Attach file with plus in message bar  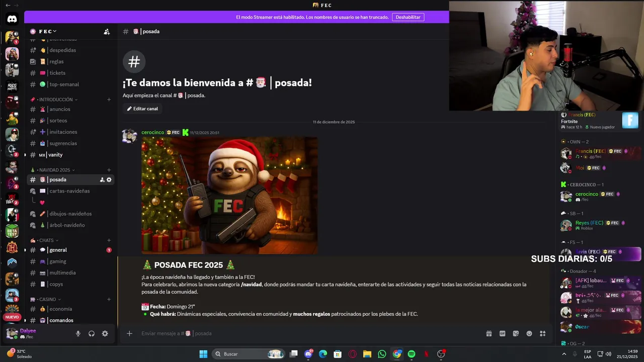click(x=129, y=333)
